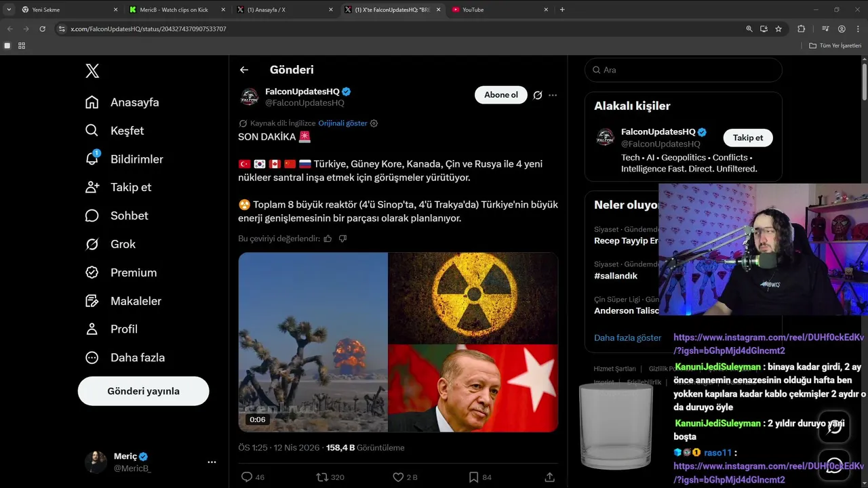Image resolution: width=868 pixels, height=488 pixels.
Task: Open tab search dropdown arrow
Action: point(8,9)
